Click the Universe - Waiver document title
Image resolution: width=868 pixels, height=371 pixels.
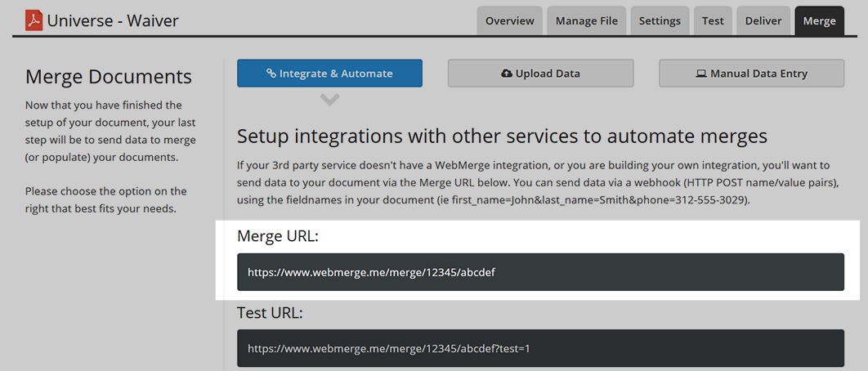113,20
